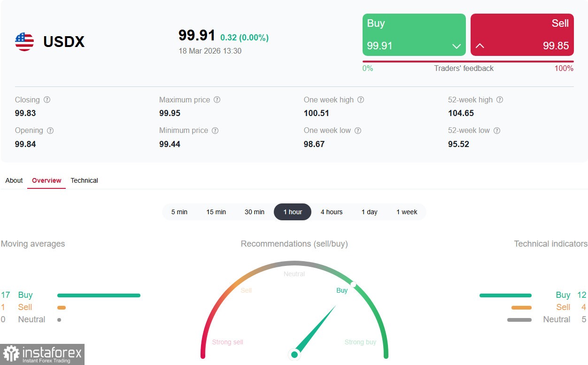The width and height of the screenshot is (588, 365).
Task: Click the Moving averages Buy count 17
Action: (x=6, y=295)
